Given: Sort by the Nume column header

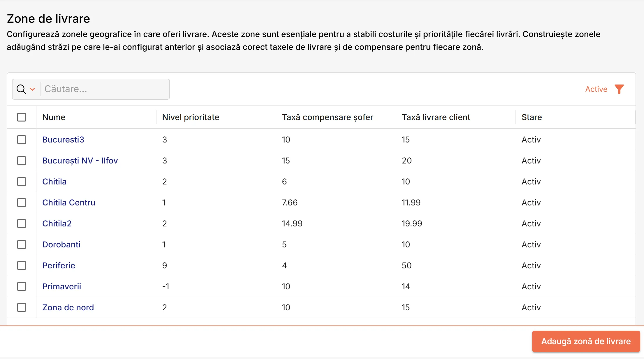Looking at the screenshot, I should (54, 117).
